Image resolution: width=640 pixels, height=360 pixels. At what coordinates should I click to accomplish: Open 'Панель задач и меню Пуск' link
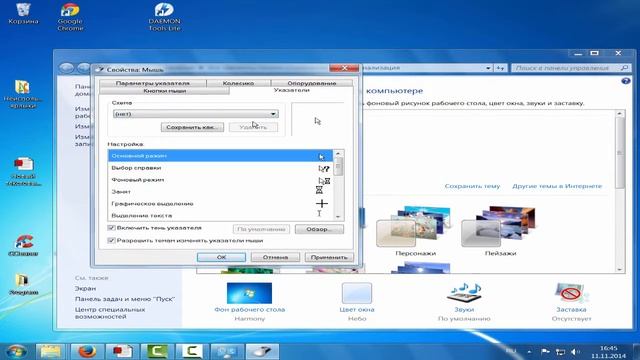tap(125, 299)
